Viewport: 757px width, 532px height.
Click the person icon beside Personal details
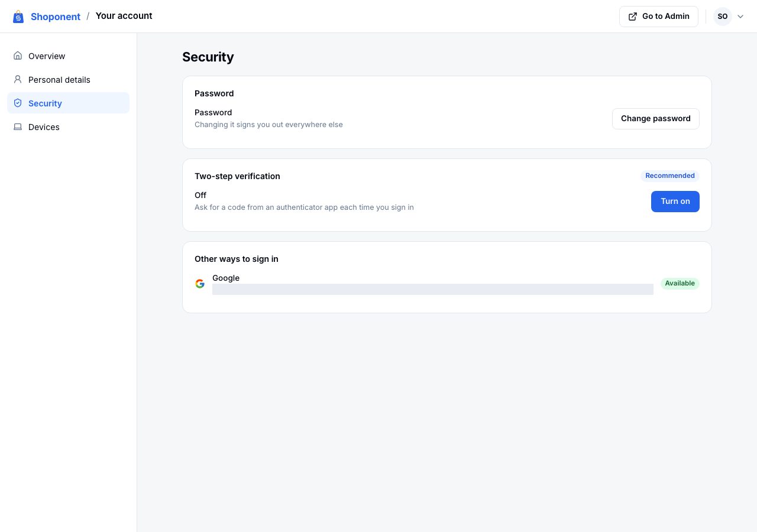(18, 79)
